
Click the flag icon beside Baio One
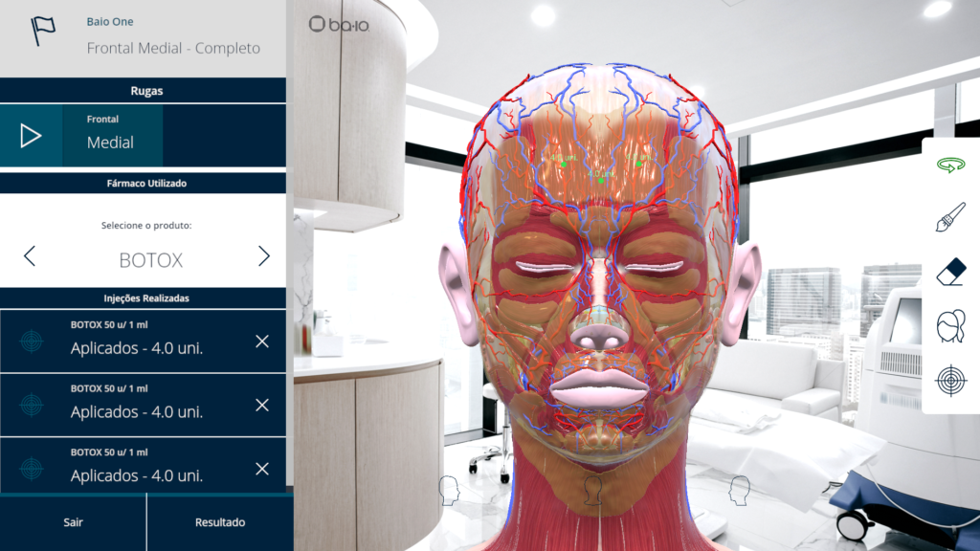click(x=43, y=31)
